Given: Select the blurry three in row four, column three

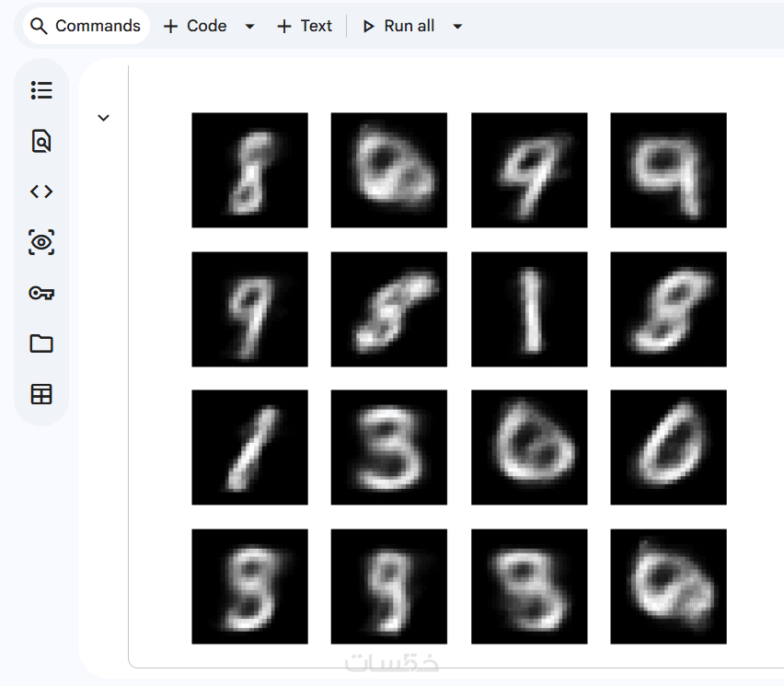Looking at the screenshot, I should tap(529, 587).
